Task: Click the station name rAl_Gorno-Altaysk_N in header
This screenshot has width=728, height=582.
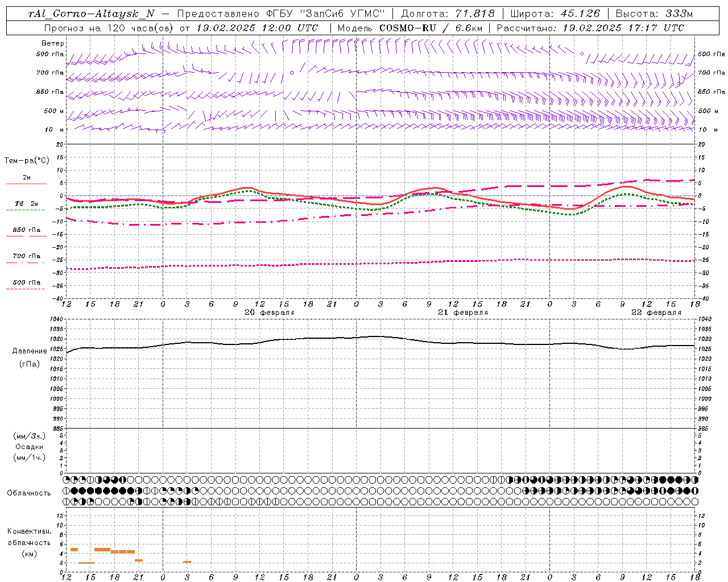Action: (x=91, y=14)
